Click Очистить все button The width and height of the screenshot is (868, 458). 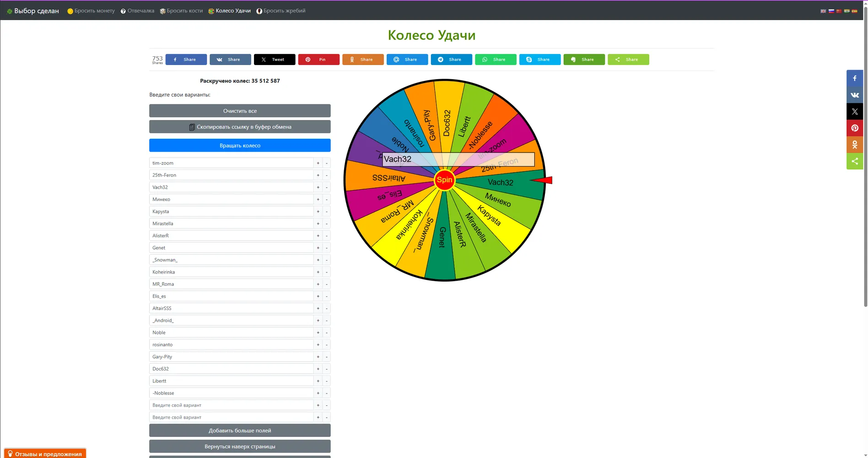[x=240, y=111]
